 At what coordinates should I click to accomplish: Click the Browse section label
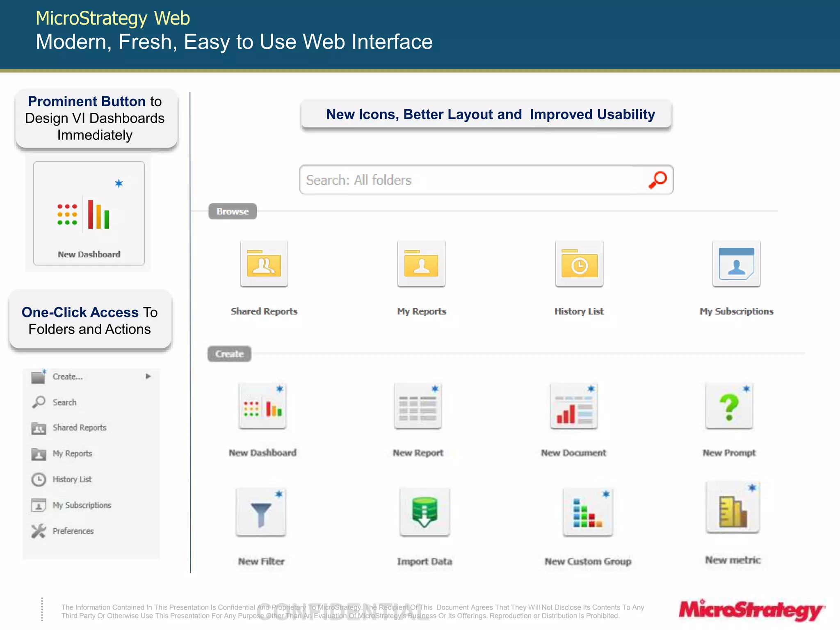233,211
